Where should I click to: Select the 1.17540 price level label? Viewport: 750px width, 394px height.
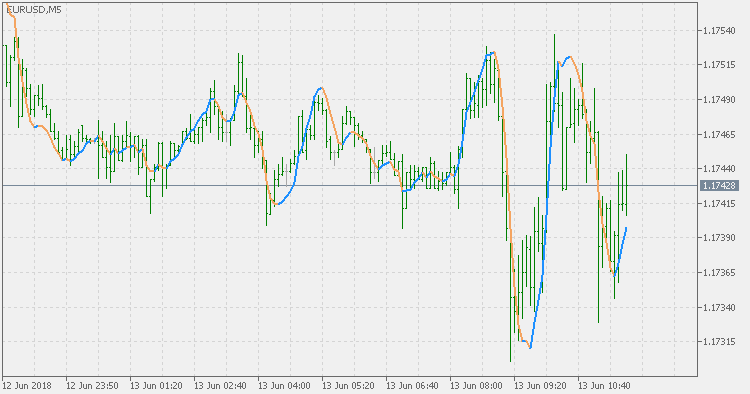click(719, 31)
